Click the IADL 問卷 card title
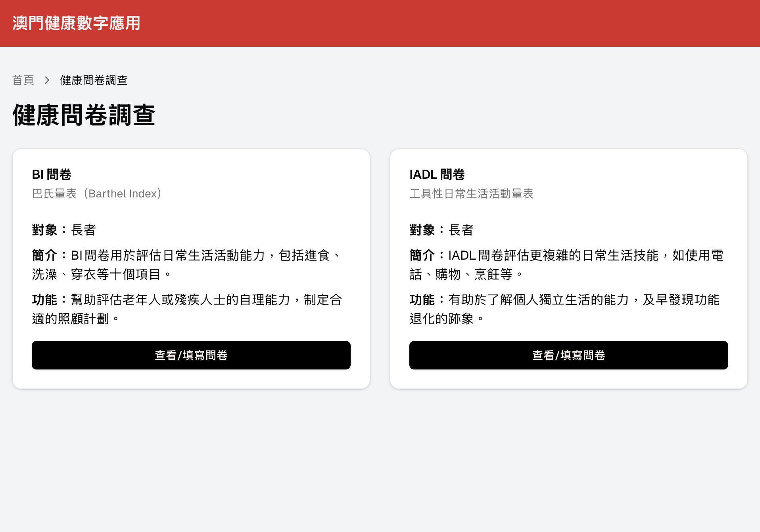Screen dimensions: 760x532 pyautogui.click(x=437, y=174)
